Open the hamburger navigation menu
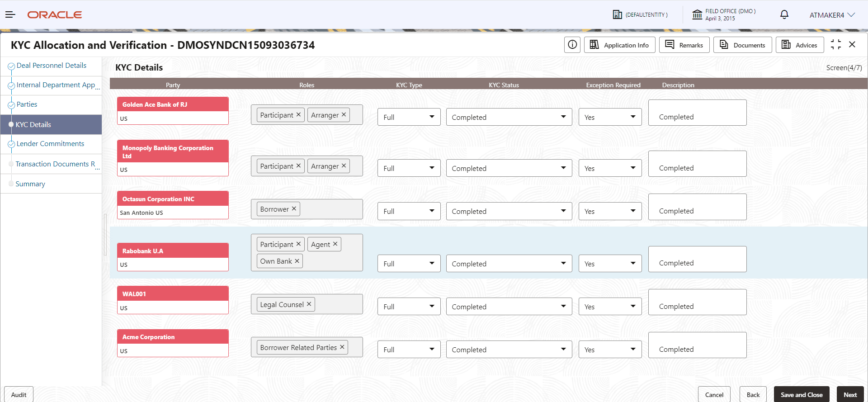 tap(10, 15)
